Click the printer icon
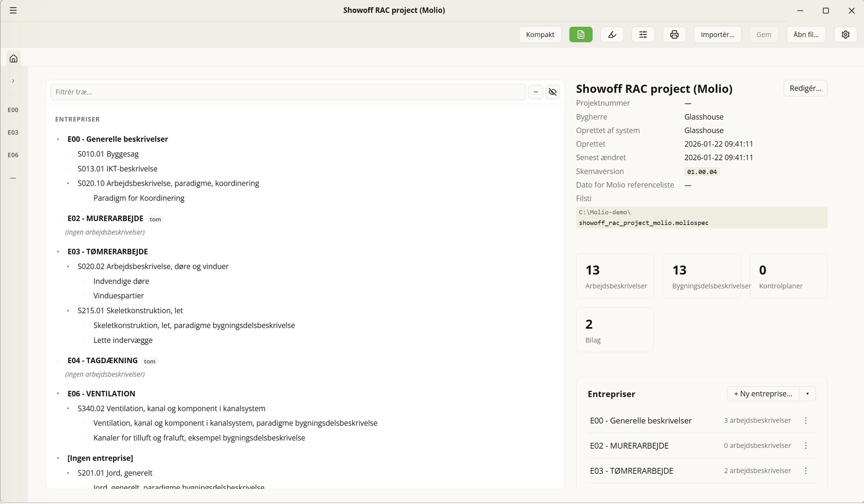 coord(674,35)
